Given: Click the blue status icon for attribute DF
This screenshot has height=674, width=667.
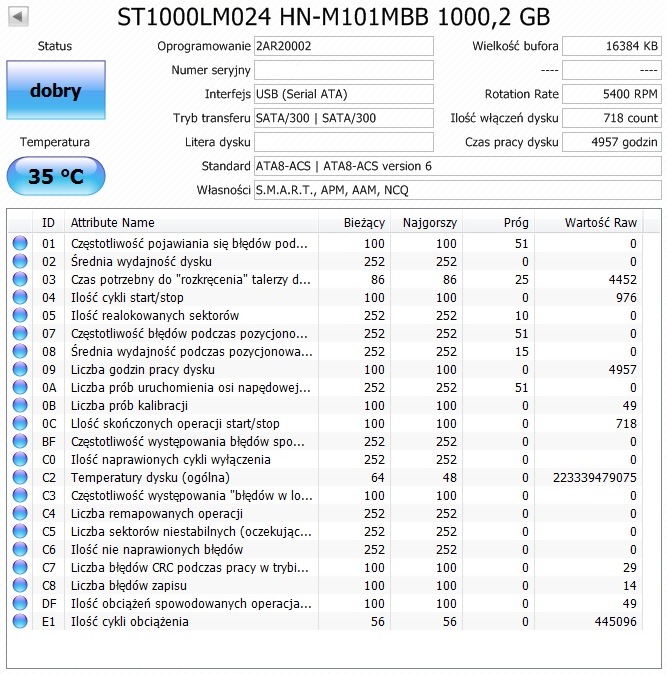Looking at the screenshot, I should pos(20,604).
